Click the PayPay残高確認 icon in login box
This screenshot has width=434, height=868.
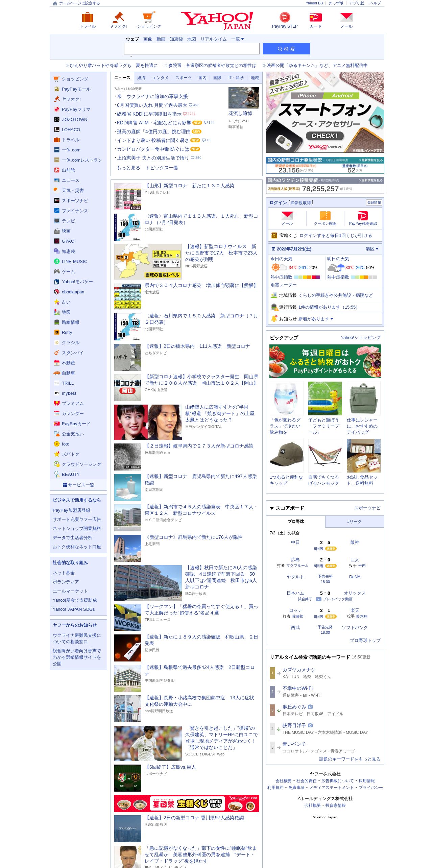pyautogui.click(x=363, y=216)
